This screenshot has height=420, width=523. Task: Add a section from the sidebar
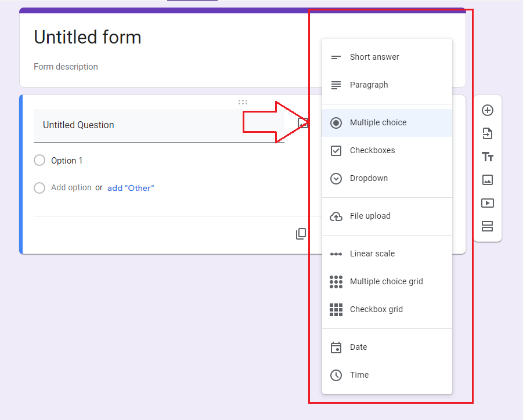488,226
